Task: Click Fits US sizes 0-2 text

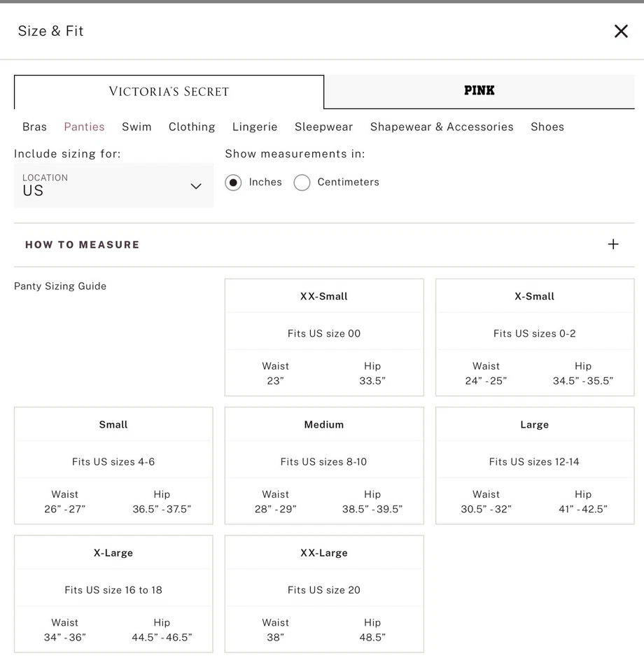Action: (534, 333)
